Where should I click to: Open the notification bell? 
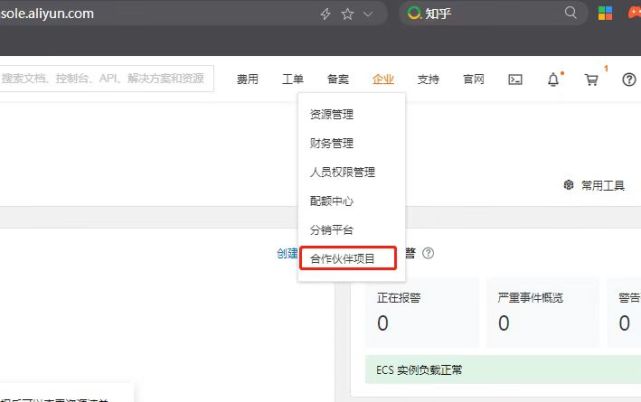click(553, 79)
